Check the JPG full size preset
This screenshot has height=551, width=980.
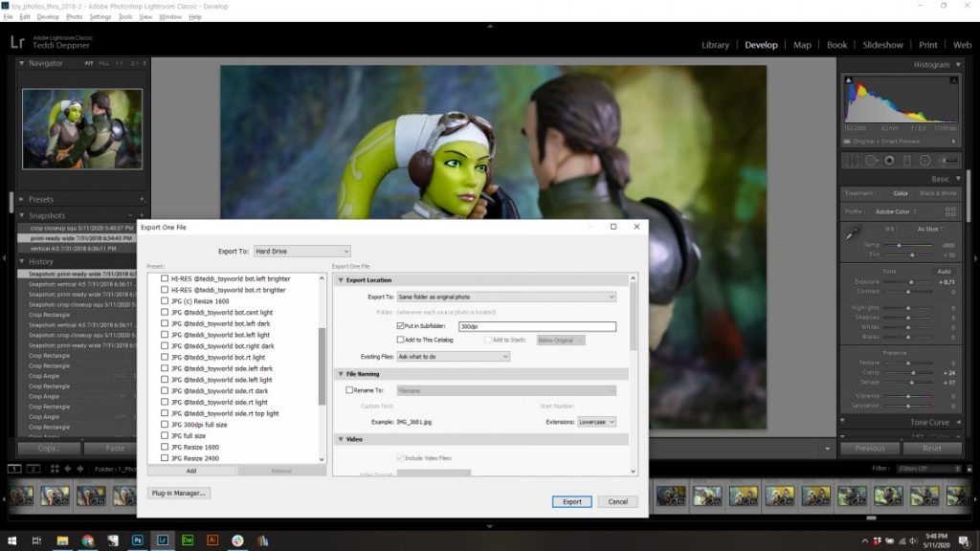165,436
